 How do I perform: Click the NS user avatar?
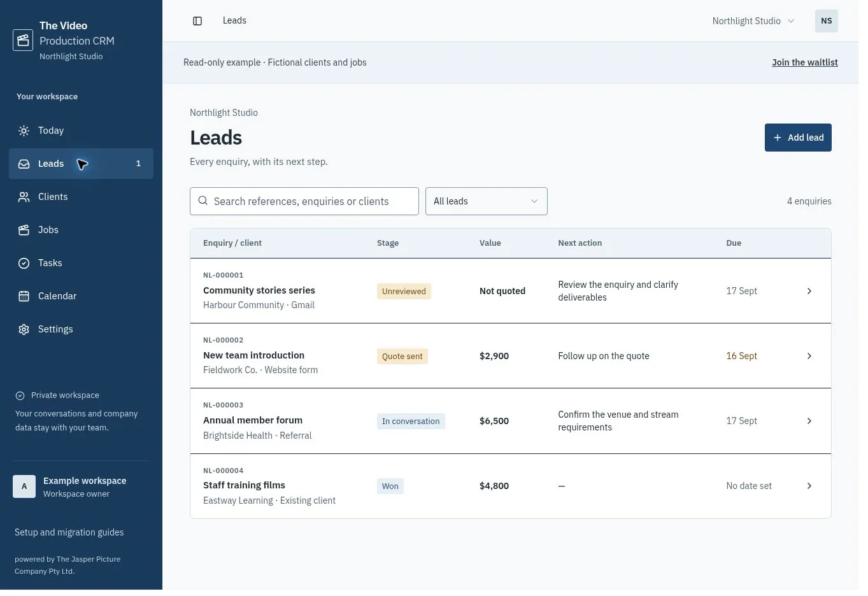coord(826,21)
